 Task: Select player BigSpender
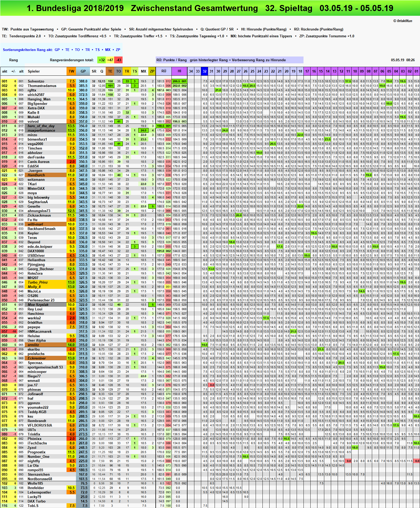pos(38,104)
